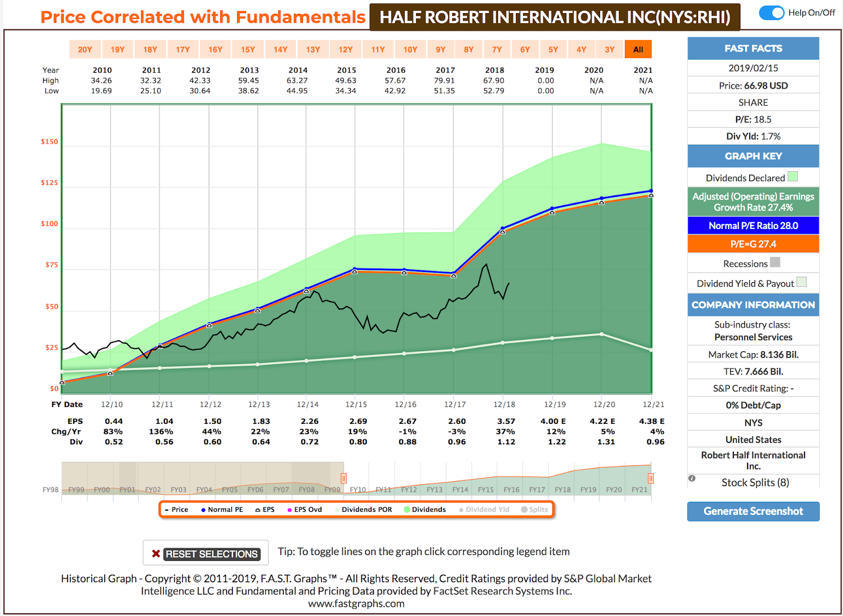Toggle the Price line via the legend

click(x=178, y=509)
